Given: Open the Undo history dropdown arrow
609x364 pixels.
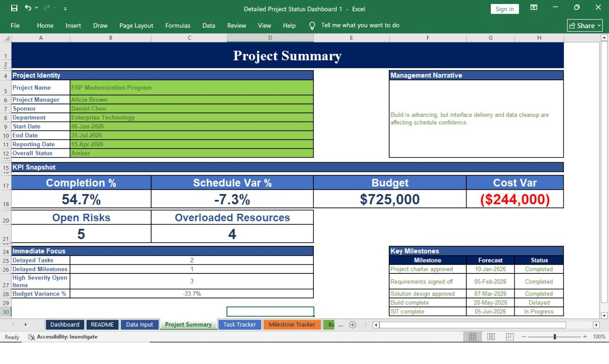Looking at the screenshot, I should pyautogui.click(x=36, y=8).
